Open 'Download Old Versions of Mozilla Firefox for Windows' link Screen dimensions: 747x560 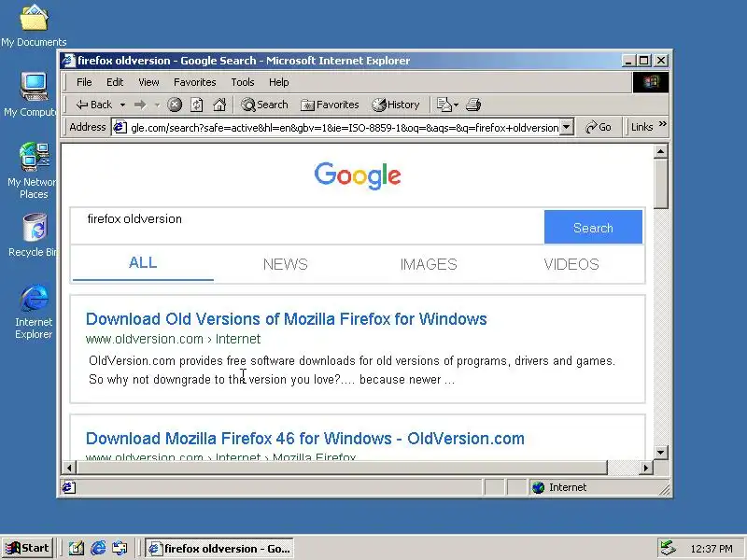click(287, 319)
